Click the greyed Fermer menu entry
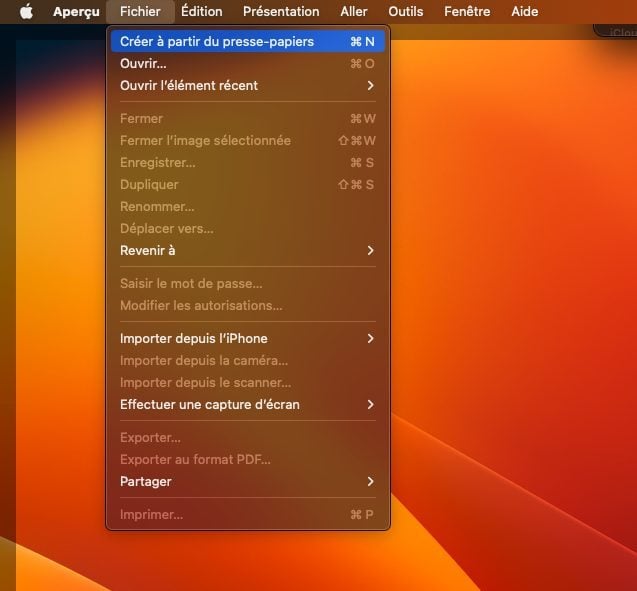This screenshot has height=591, width=637. (248, 119)
